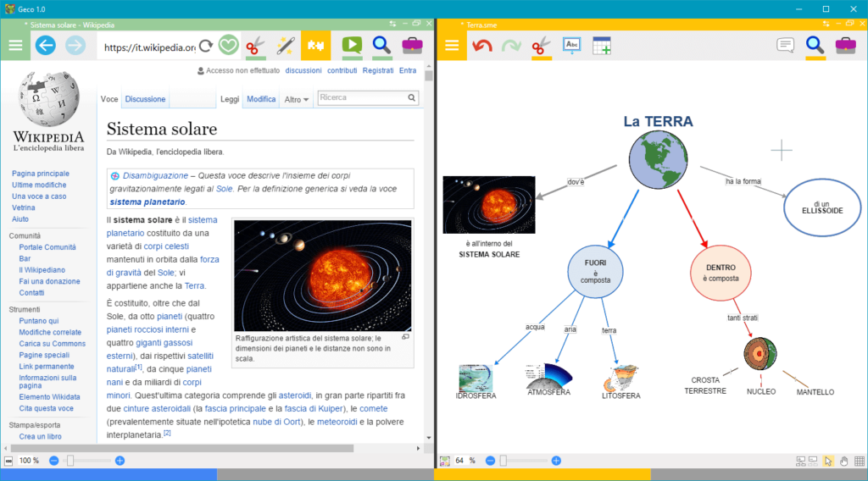Toggle the arrow pointer selection mode
Screen dimensions: 868x481
(x=828, y=461)
